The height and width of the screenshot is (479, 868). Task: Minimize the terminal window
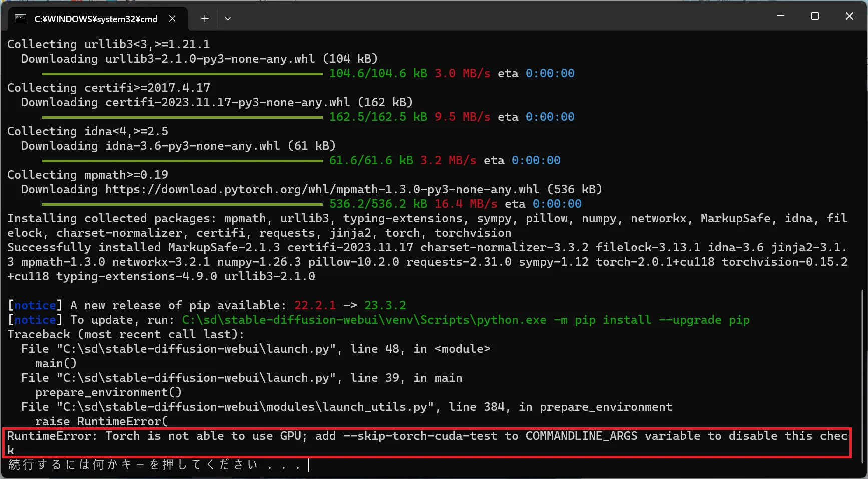[780, 16]
